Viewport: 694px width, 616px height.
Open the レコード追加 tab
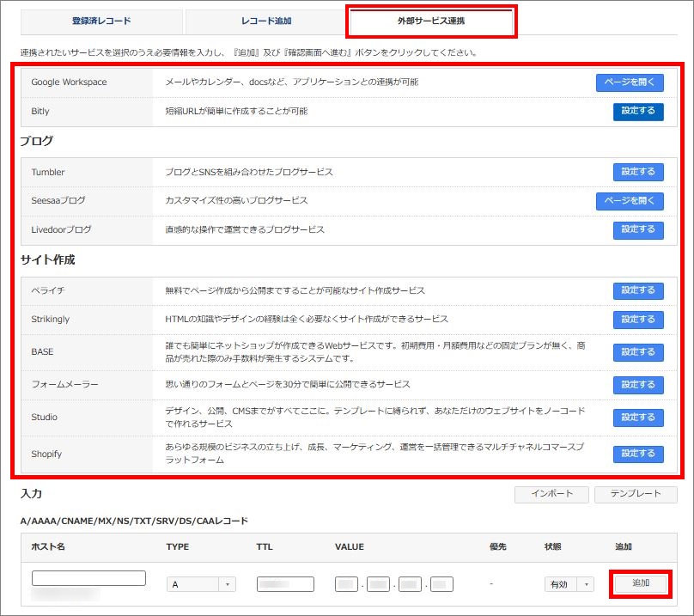point(266,21)
